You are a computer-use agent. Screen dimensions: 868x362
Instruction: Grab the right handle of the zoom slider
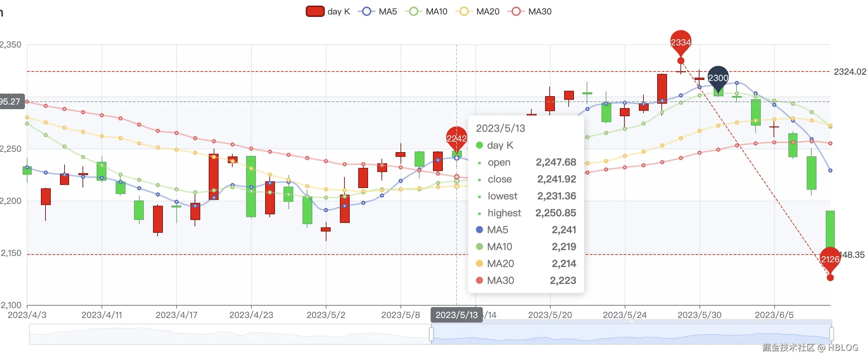point(831,334)
